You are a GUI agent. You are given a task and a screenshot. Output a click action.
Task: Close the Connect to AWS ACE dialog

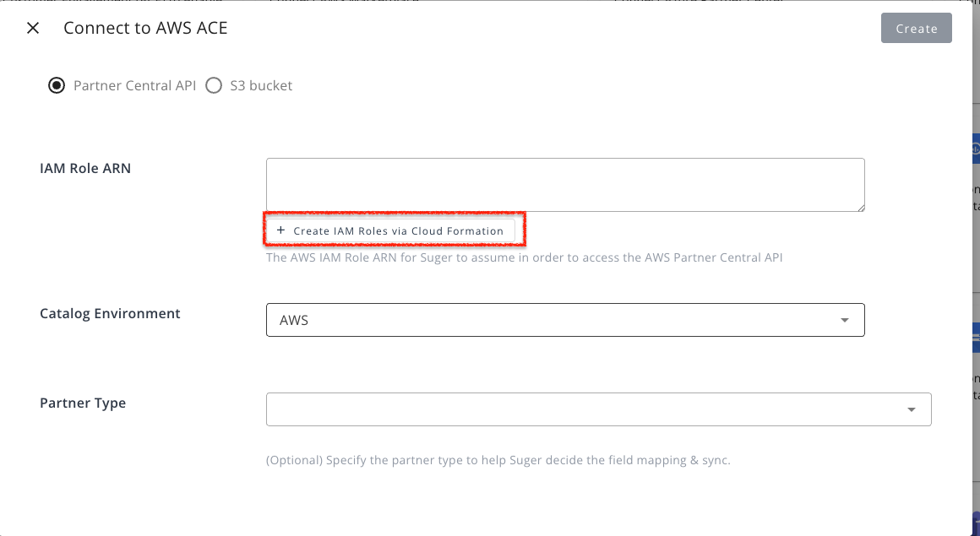coord(33,28)
